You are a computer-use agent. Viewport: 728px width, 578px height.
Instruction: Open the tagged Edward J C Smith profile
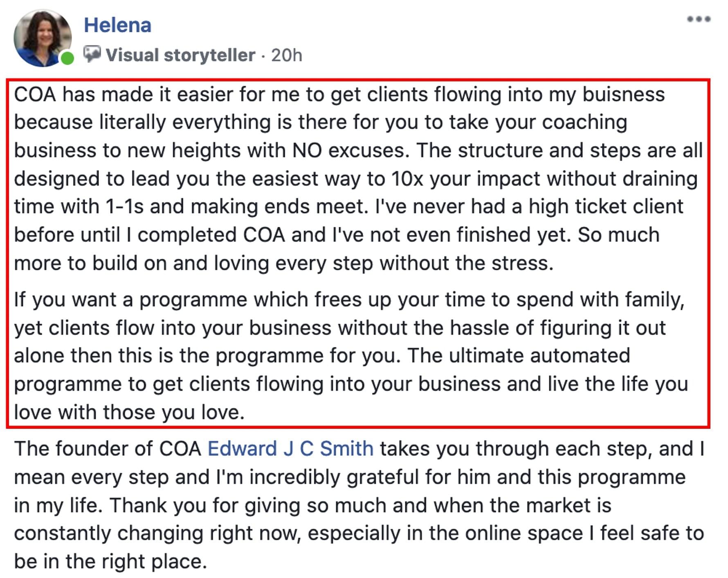(290, 448)
